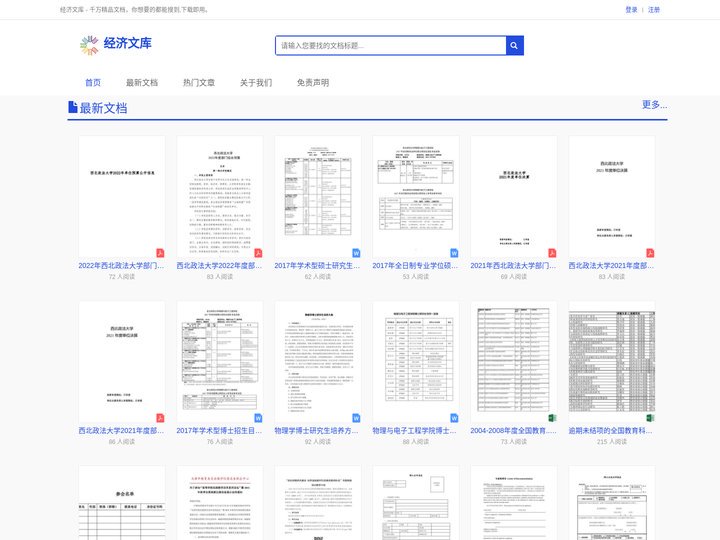Viewport: 720px width, 540px height.
Task: Click PDF icon on 86-reads 西北政法大学2021年度部 thumbnail
Action: point(160,418)
